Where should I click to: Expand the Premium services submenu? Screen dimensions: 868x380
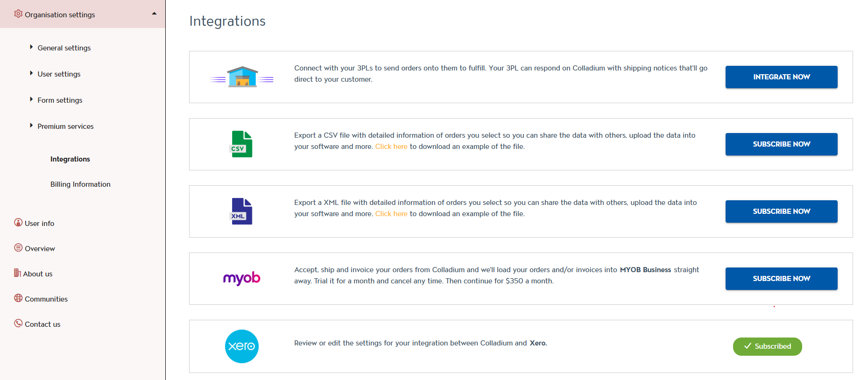click(x=31, y=126)
